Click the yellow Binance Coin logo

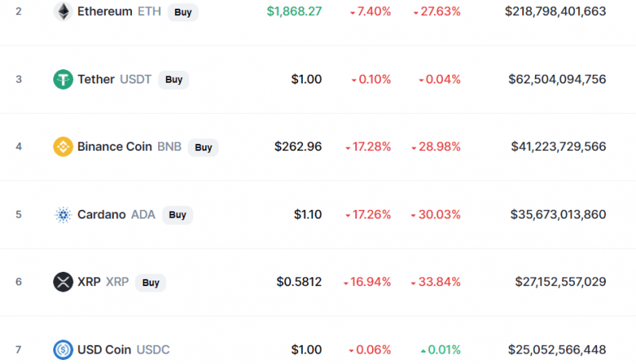click(63, 146)
